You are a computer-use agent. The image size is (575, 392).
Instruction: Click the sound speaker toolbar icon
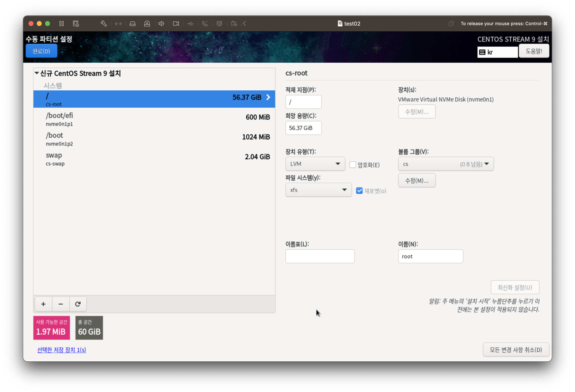click(x=161, y=24)
